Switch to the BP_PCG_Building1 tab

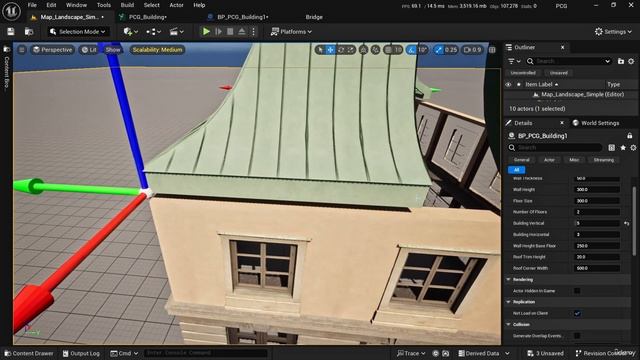242,17
